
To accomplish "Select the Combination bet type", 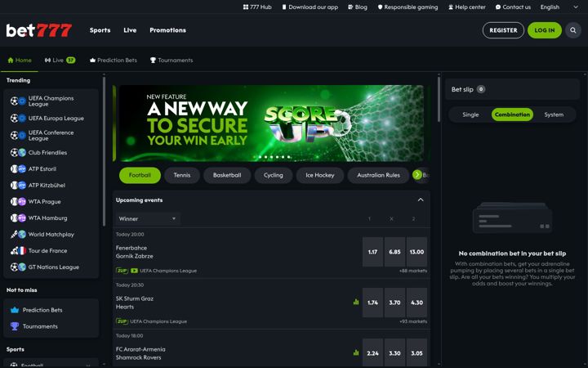I will [512, 114].
